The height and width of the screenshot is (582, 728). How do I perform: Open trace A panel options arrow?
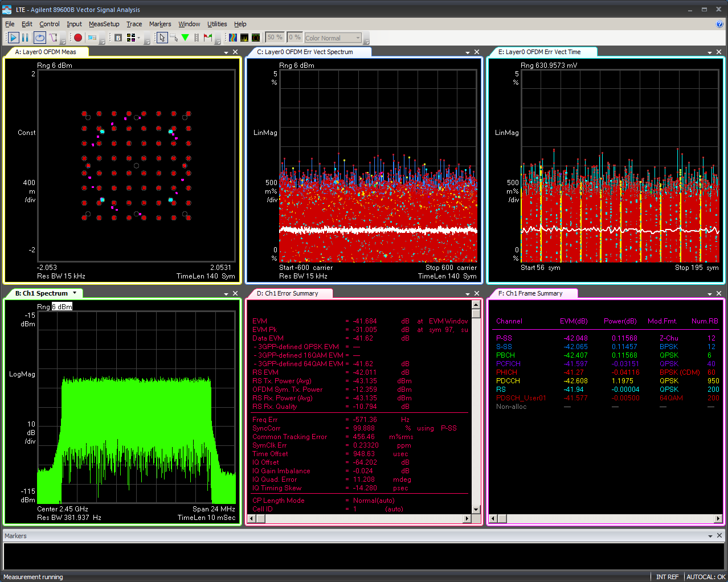tap(226, 52)
